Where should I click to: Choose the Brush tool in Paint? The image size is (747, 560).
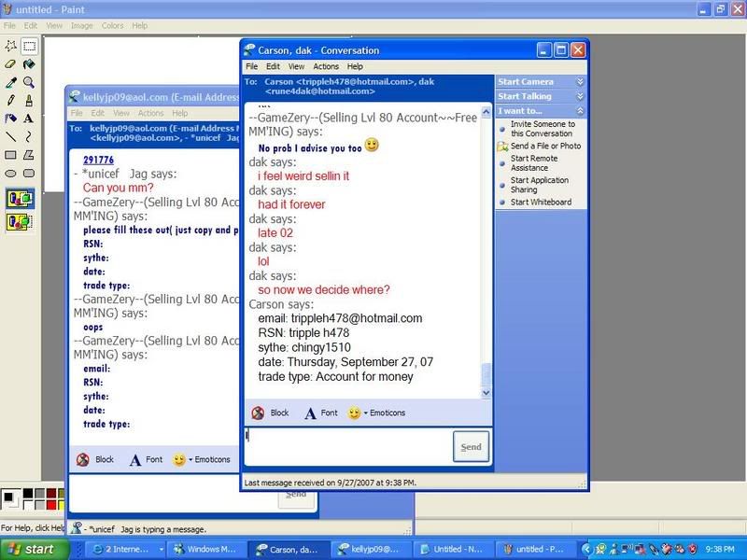(x=29, y=101)
